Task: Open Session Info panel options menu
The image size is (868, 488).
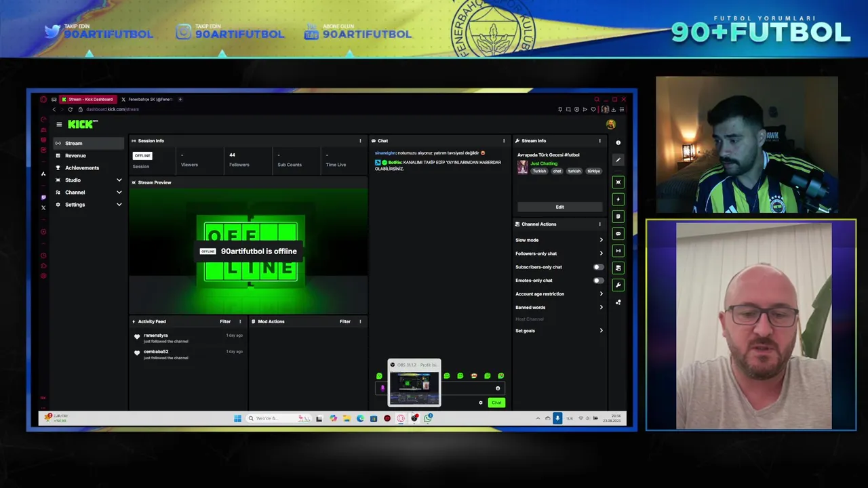Action: click(x=360, y=141)
